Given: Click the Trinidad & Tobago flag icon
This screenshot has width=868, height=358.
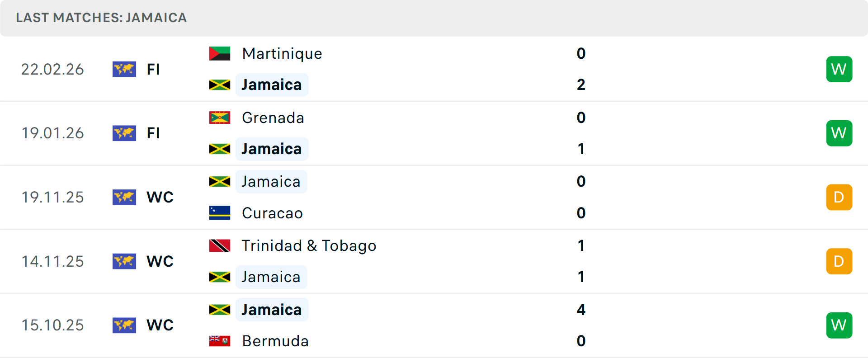Looking at the screenshot, I should (220, 246).
